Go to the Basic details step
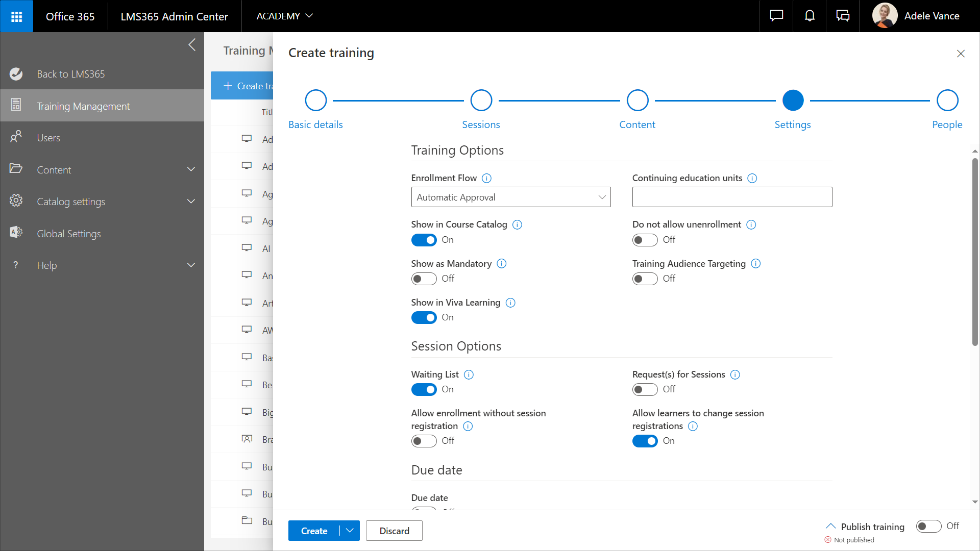The width and height of the screenshot is (980, 551). tap(315, 101)
